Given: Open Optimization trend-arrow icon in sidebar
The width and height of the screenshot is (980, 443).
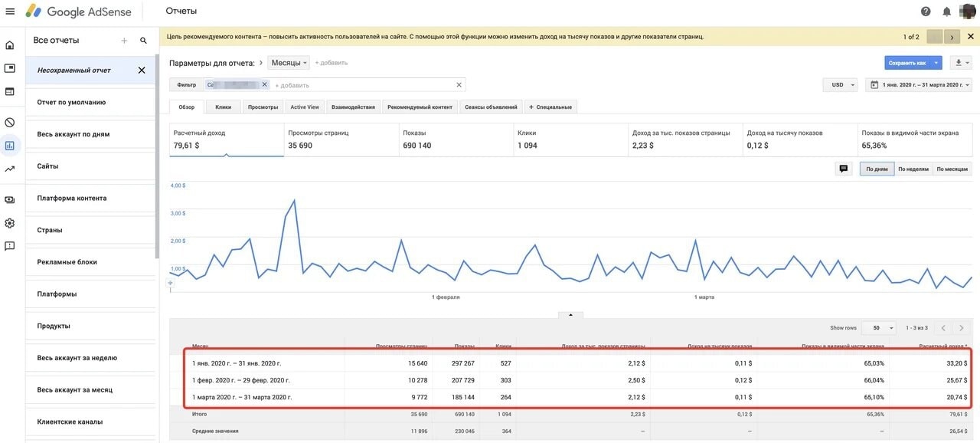Looking at the screenshot, I should click(10, 169).
